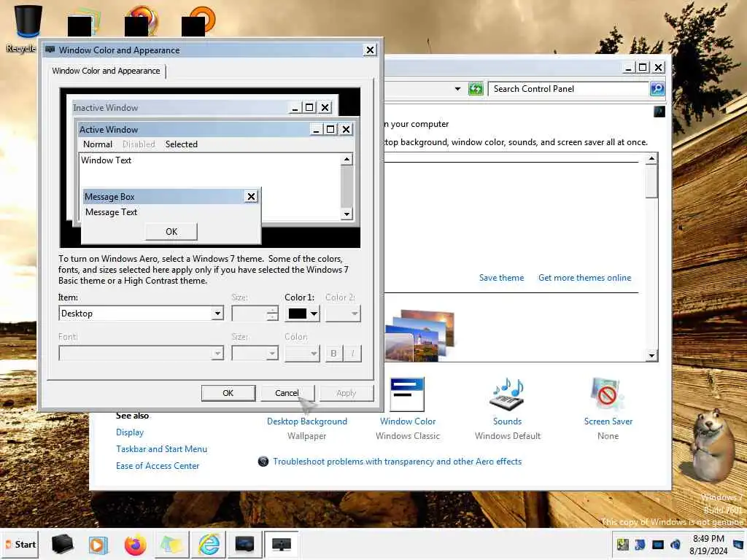Click the Window Color icon in Personalization
Screen dimensions: 747x560
(x=407, y=394)
